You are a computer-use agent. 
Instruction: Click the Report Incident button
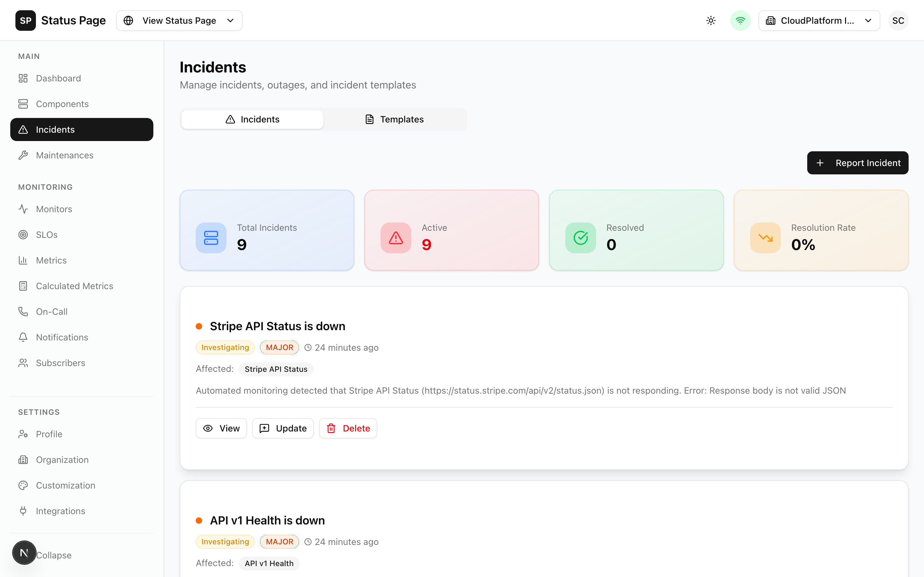[858, 163]
